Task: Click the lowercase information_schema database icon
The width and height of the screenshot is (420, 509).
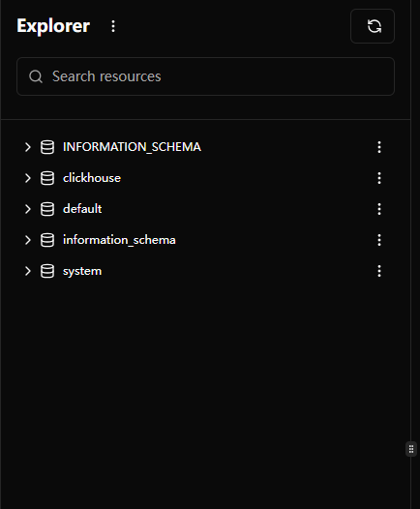Action: [47, 240]
